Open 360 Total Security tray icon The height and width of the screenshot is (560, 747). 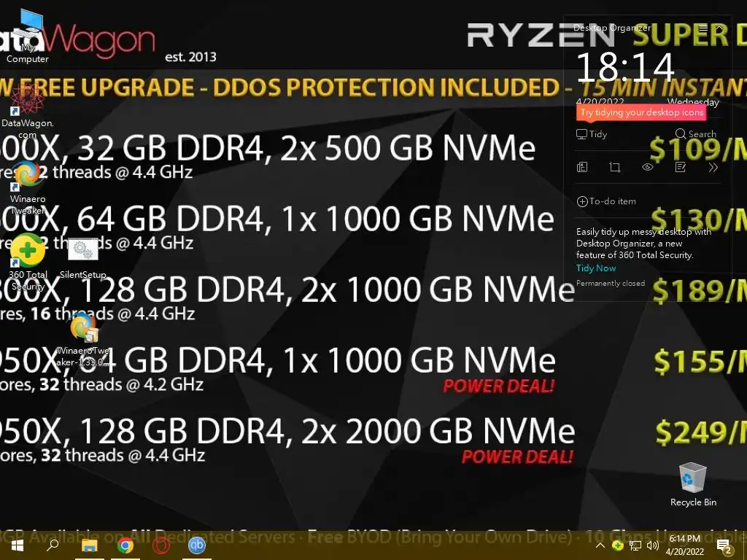coord(617,545)
